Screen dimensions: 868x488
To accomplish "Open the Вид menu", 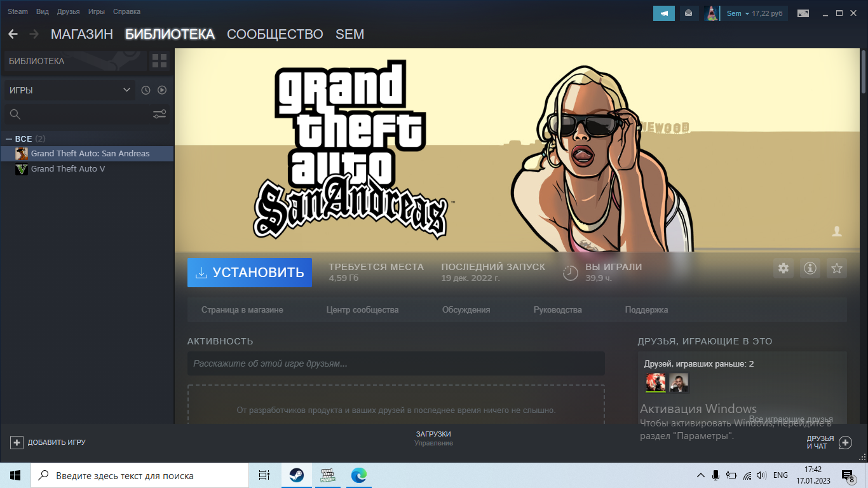I will click(x=43, y=12).
